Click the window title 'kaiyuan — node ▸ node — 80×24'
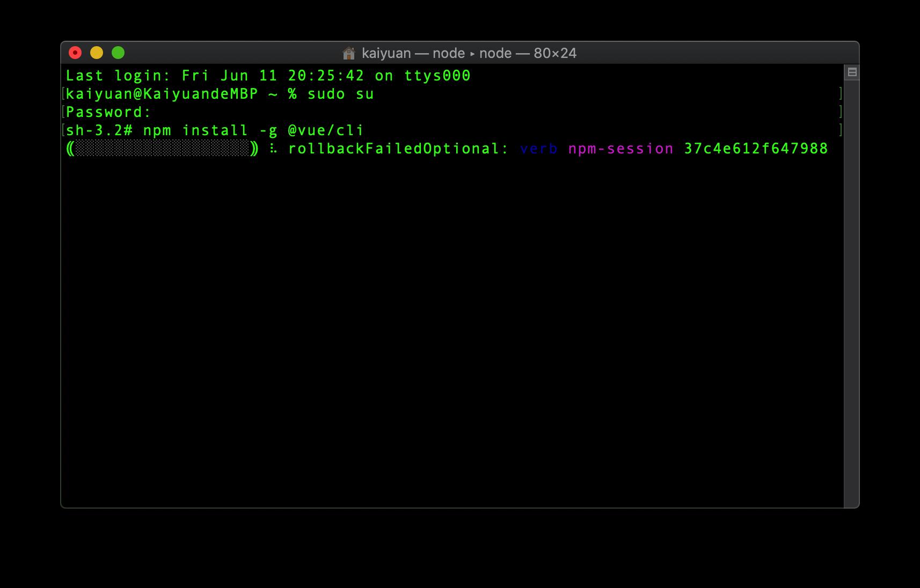The image size is (920, 588). pos(469,53)
